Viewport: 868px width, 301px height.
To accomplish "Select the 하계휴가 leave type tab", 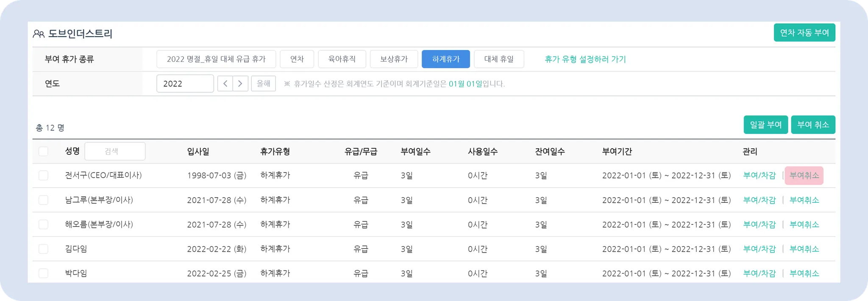I will [446, 59].
